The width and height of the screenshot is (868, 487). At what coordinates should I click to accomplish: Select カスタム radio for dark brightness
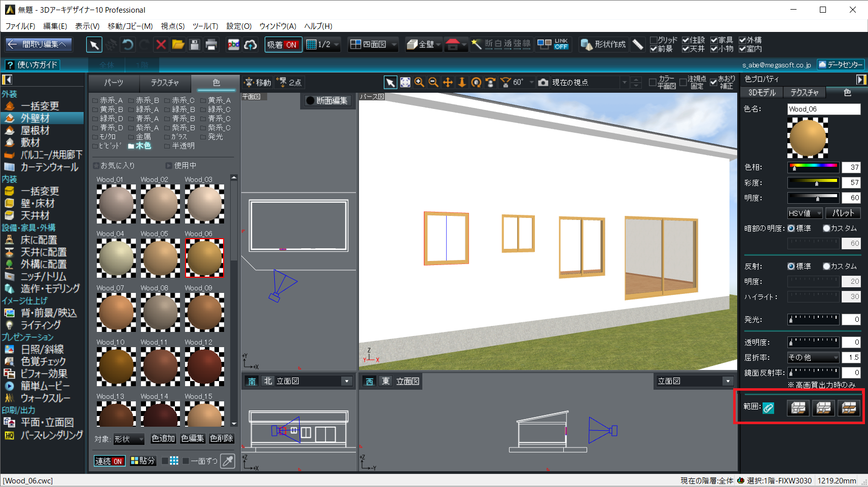826,228
